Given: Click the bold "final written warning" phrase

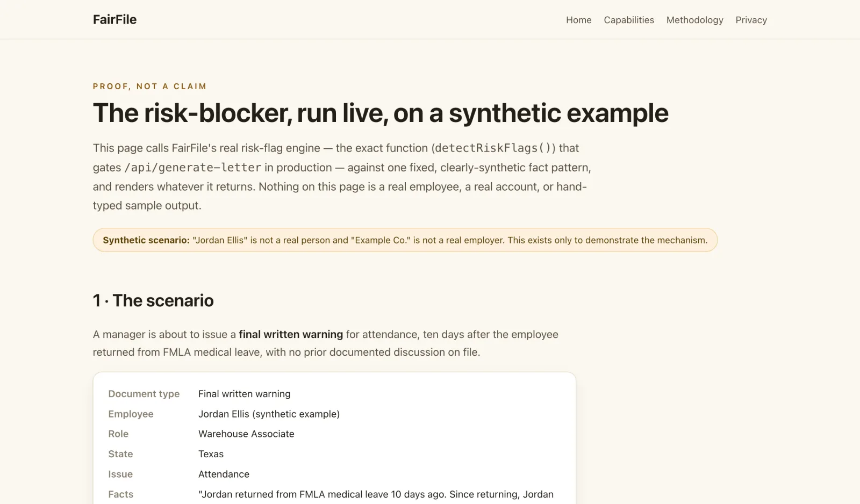Looking at the screenshot, I should coord(291,334).
